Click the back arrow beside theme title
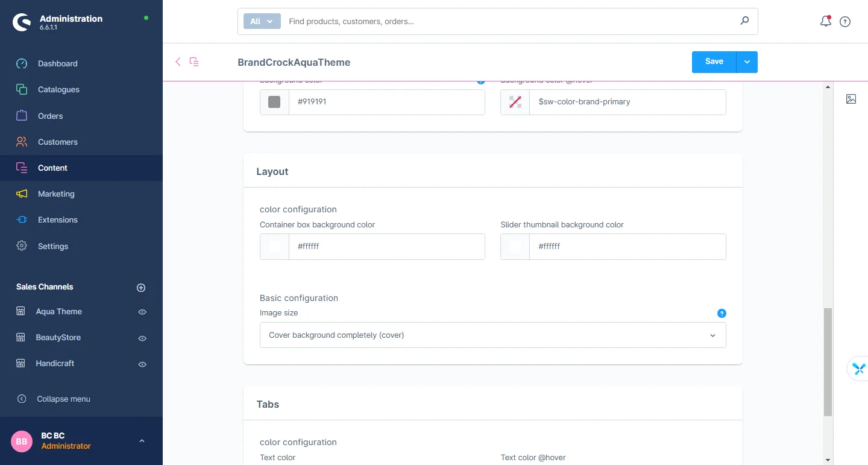This screenshot has height=465, width=868. tap(178, 62)
